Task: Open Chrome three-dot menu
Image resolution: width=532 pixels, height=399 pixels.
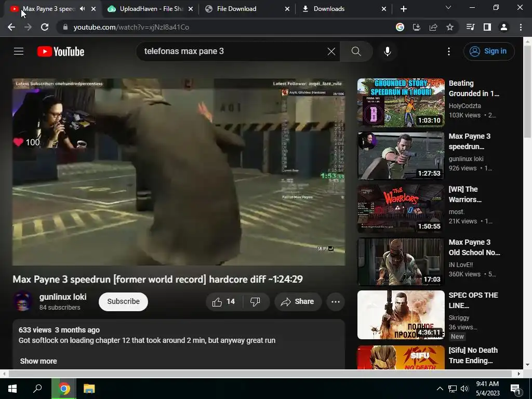Action: point(521,27)
